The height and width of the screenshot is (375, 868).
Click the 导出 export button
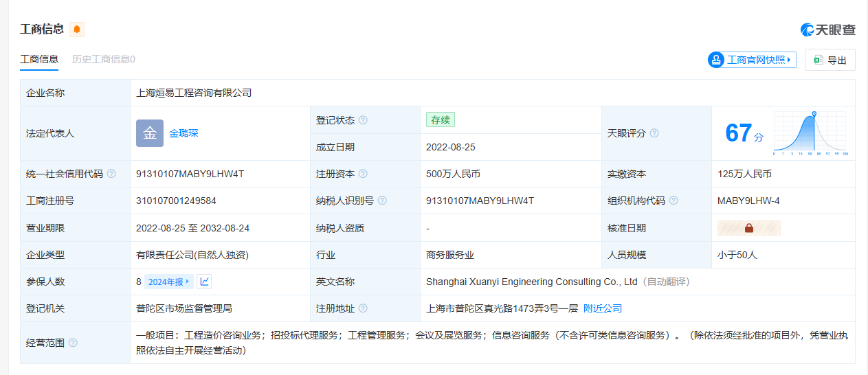[830, 60]
